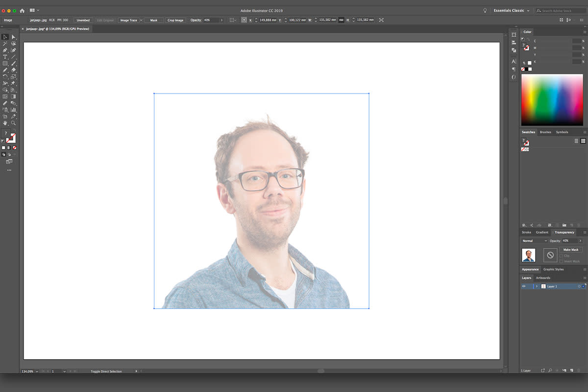Set paint mode to None in toolbar
Image resolution: width=588 pixels, height=392 pixels.
tap(15, 147)
